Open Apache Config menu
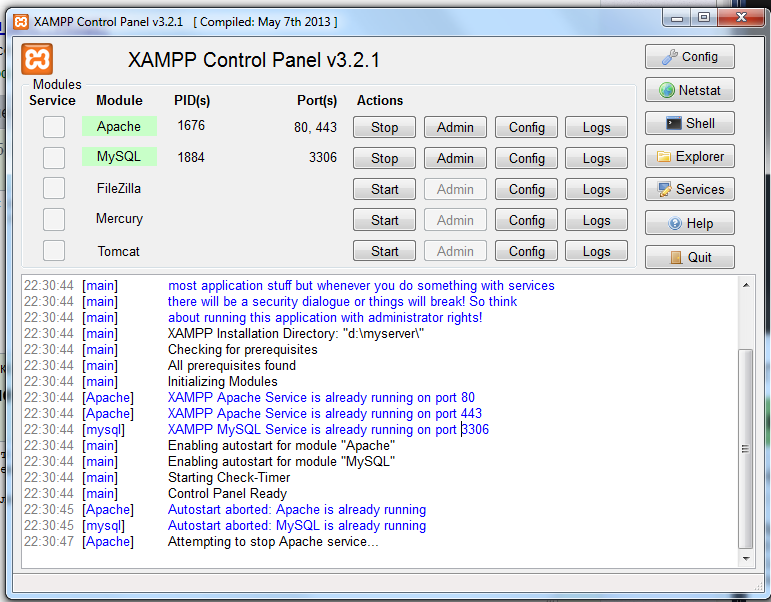The height and width of the screenshot is (602, 771). pos(526,127)
